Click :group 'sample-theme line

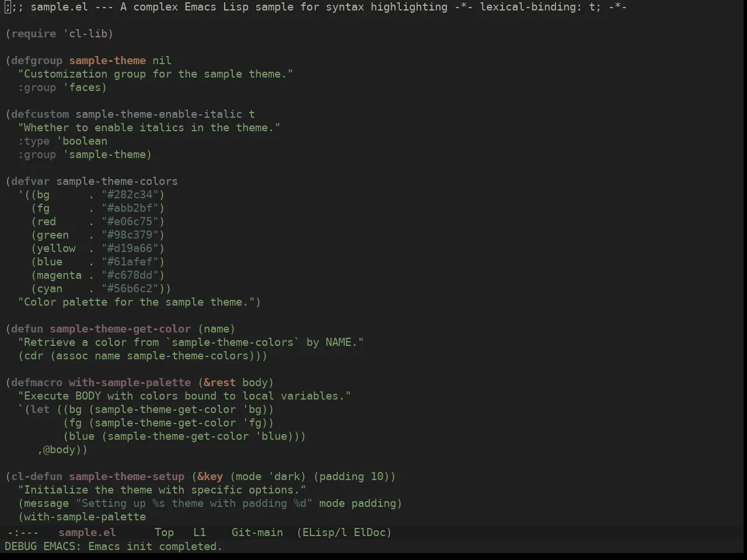click(85, 154)
